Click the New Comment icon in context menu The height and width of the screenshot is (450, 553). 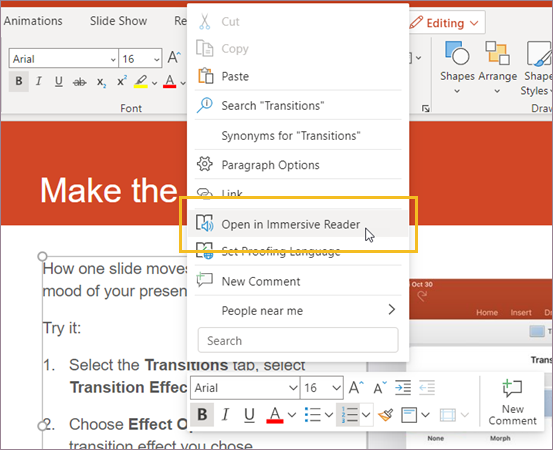click(x=205, y=280)
